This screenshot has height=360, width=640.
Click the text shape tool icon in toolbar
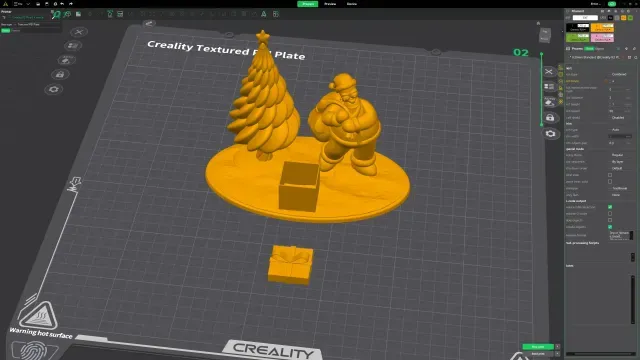point(264,14)
